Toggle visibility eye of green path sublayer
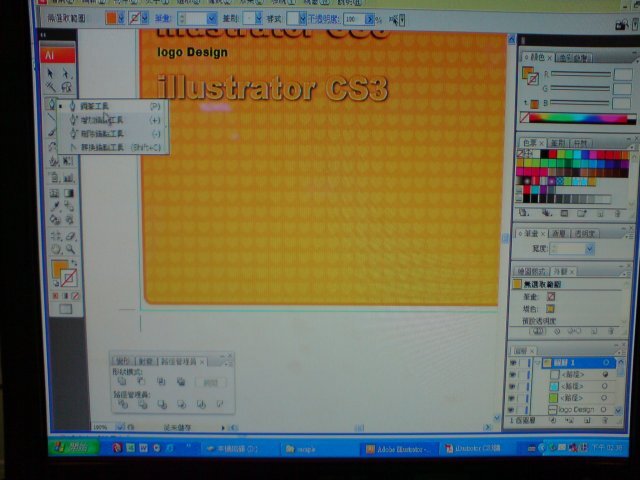Screen dimensions: 640x480 (513, 398)
